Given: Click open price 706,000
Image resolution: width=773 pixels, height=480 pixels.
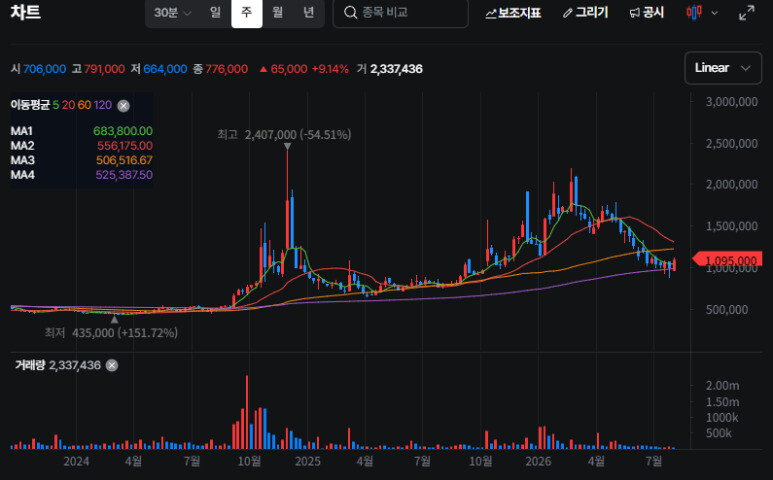Looking at the screenshot, I should tap(44, 69).
